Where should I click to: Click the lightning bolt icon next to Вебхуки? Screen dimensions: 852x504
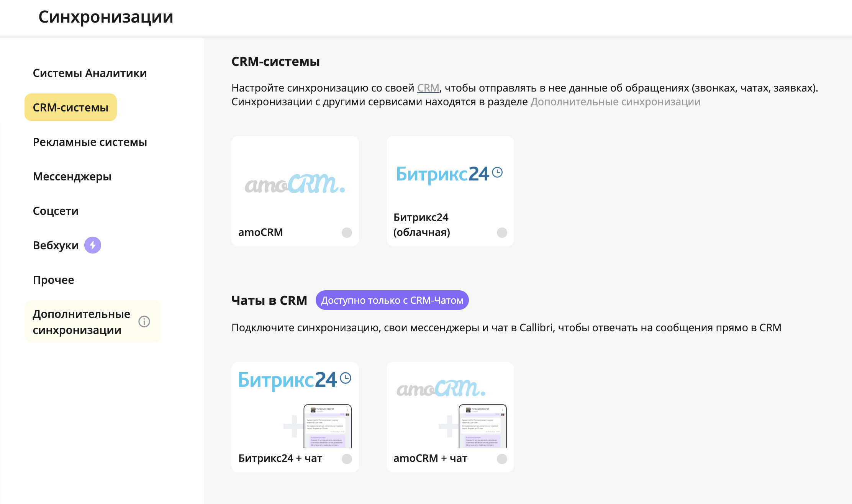pyautogui.click(x=93, y=245)
